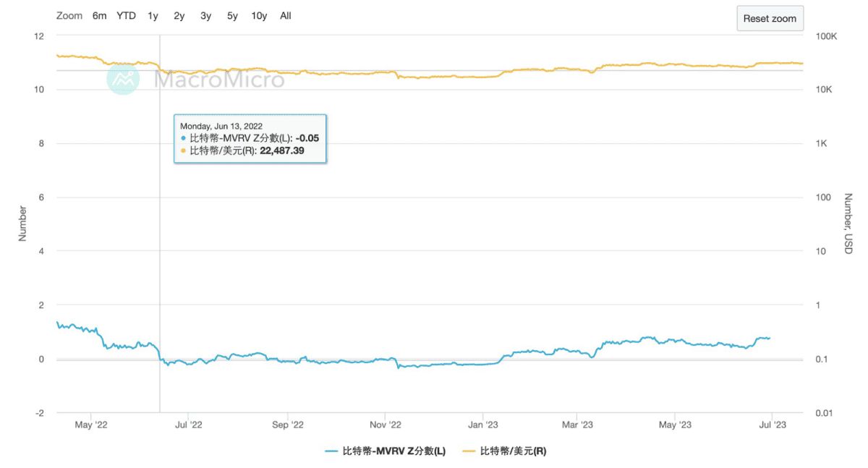Choose the 10y zoom range

click(x=259, y=16)
